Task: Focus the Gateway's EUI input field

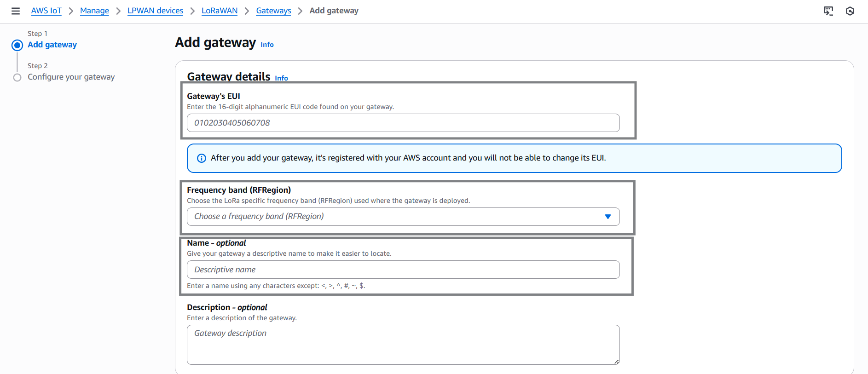Action: (403, 123)
